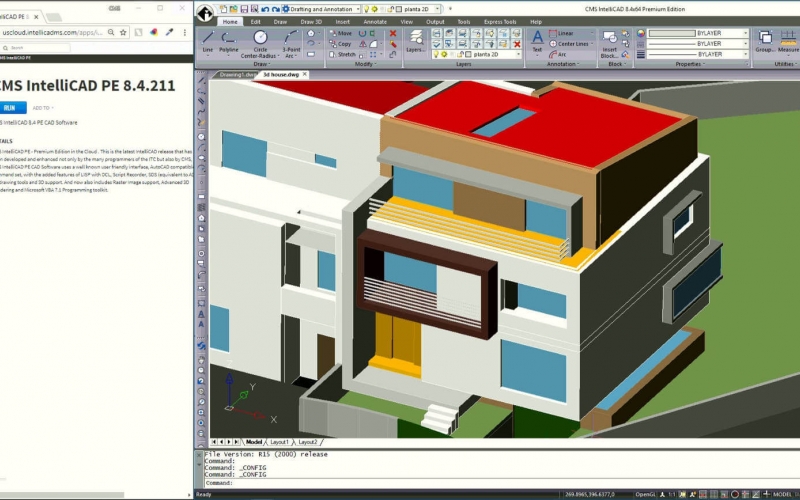Toggle MODEL space button in status bar
800x500 pixels.
tap(783, 494)
